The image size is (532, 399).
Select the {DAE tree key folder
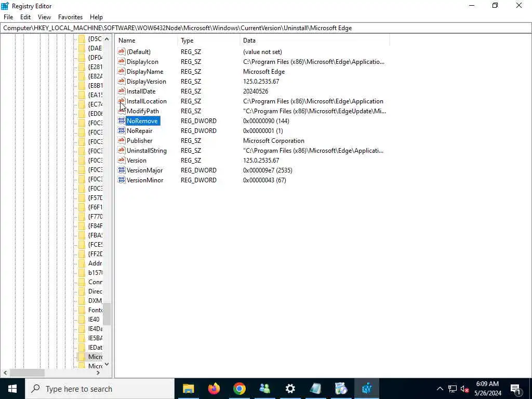[82, 48]
